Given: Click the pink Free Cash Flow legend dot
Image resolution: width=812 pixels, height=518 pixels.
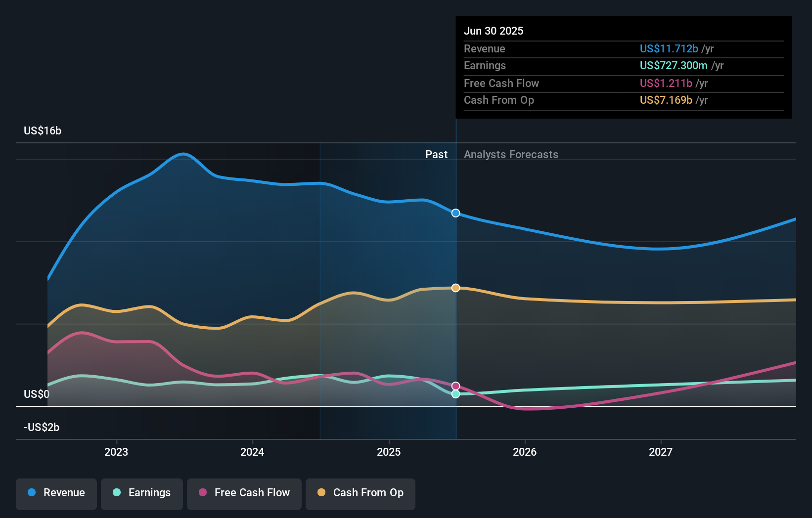Looking at the screenshot, I should [202, 493].
